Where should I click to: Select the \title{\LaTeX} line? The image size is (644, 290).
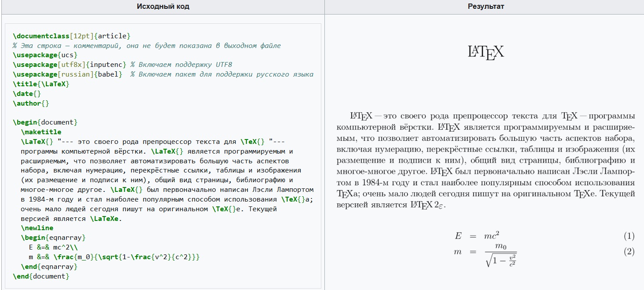pos(42,84)
